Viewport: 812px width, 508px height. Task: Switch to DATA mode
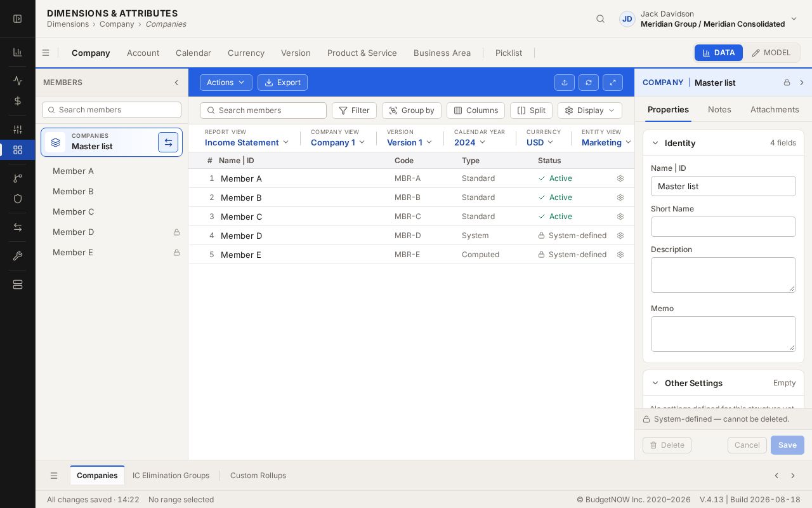(x=719, y=53)
